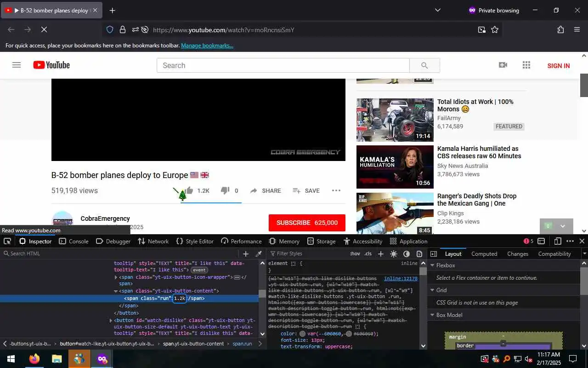Image resolution: width=588 pixels, height=368 pixels.
Task: Open the Memory tab
Action: point(284,241)
